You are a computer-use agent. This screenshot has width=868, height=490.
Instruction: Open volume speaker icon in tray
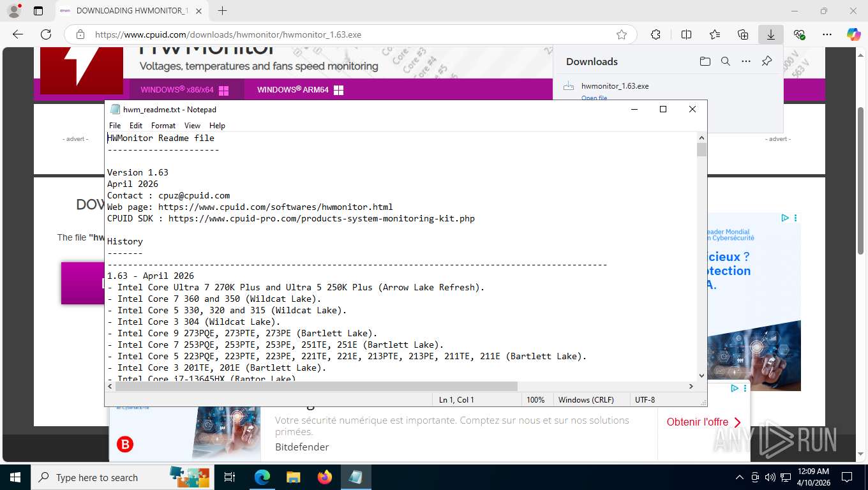770,477
